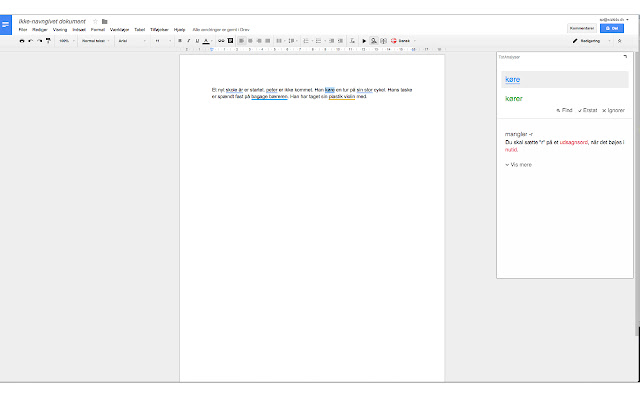Click the Google Docs home icon
The height and width of the screenshot is (400, 640).
pyautogui.click(x=6, y=25)
